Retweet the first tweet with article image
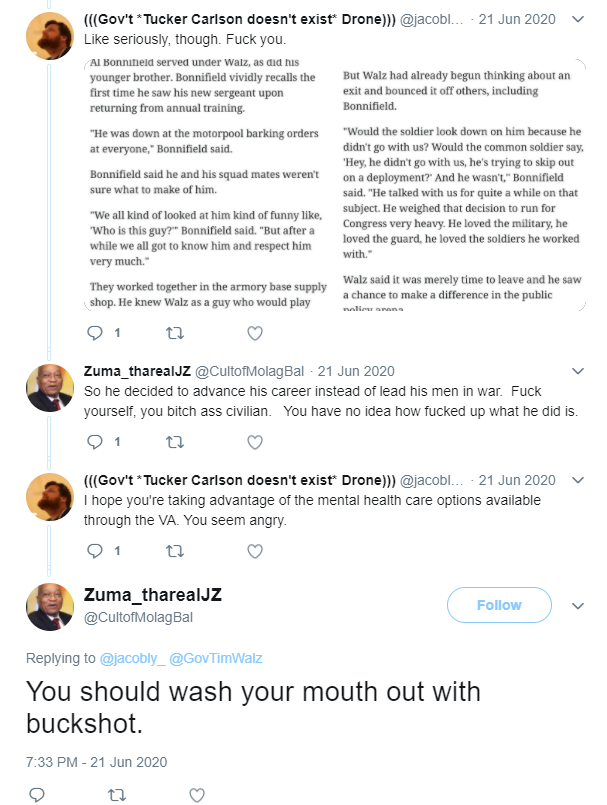Screen dimensions: 607x805 click(x=175, y=333)
